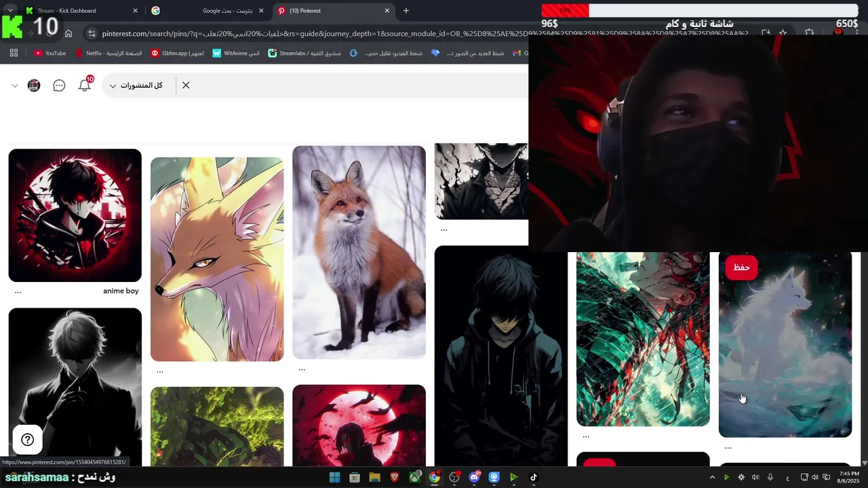Open the black and white anime boy pin
Screen dimensions: 868x488
pos(75,387)
